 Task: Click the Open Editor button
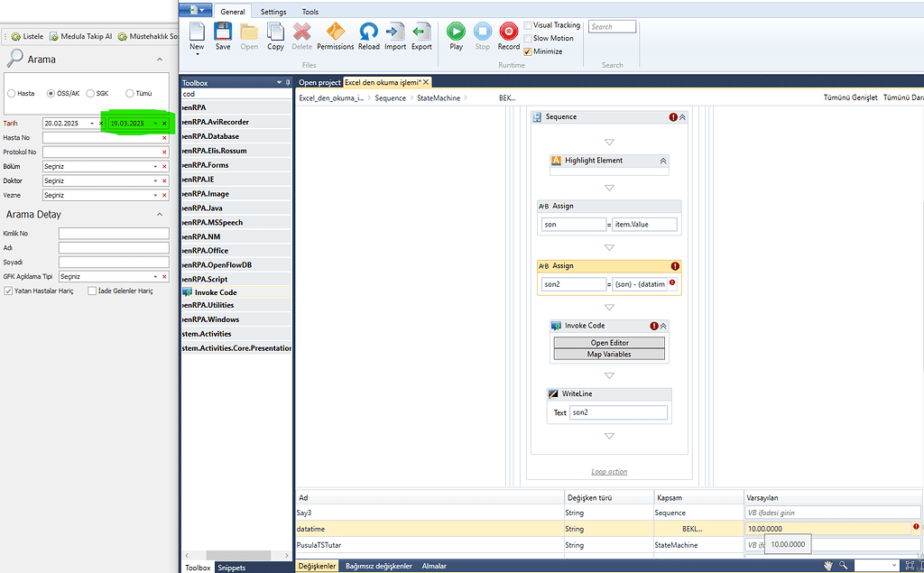[x=610, y=343]
